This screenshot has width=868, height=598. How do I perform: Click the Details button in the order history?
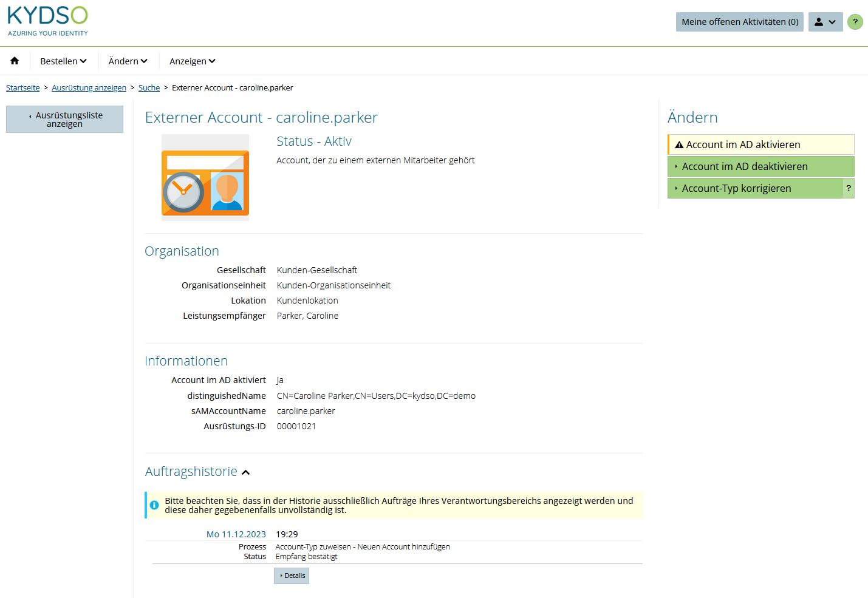291,576
